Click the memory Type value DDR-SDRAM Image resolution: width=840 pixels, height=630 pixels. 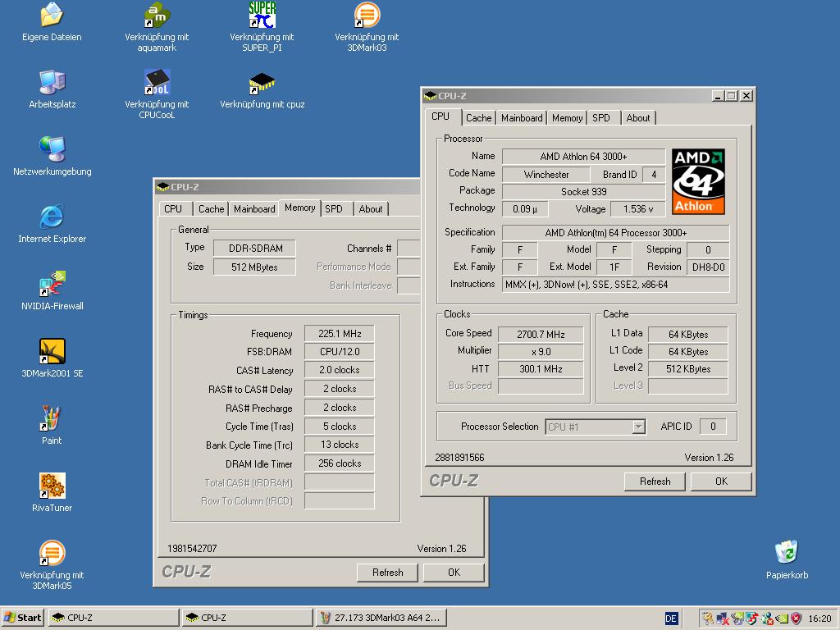[x=254, y=248]
